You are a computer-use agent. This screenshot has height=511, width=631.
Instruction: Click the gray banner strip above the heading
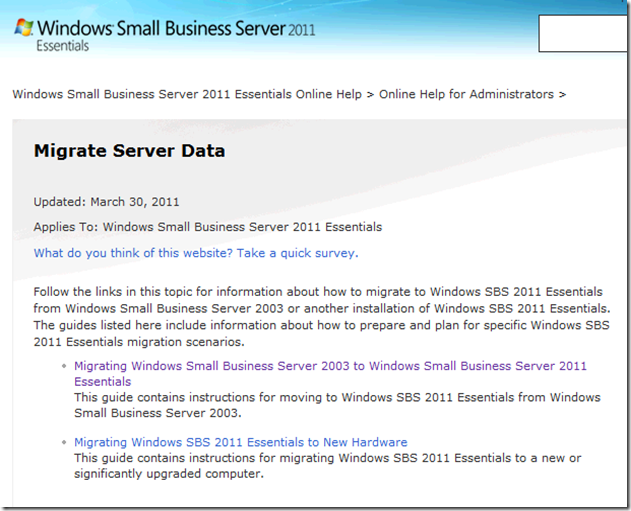click(x=320, y=126)
